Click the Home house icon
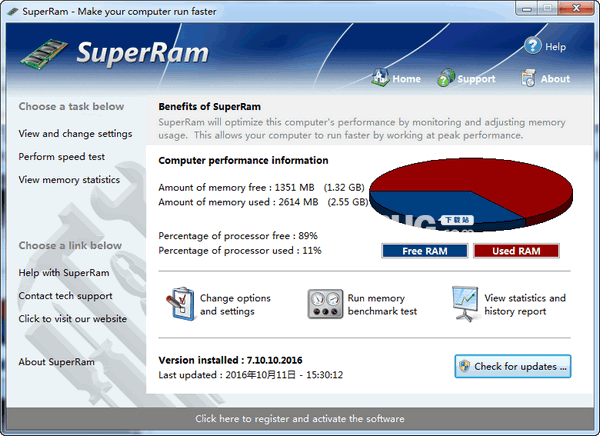 380,78
